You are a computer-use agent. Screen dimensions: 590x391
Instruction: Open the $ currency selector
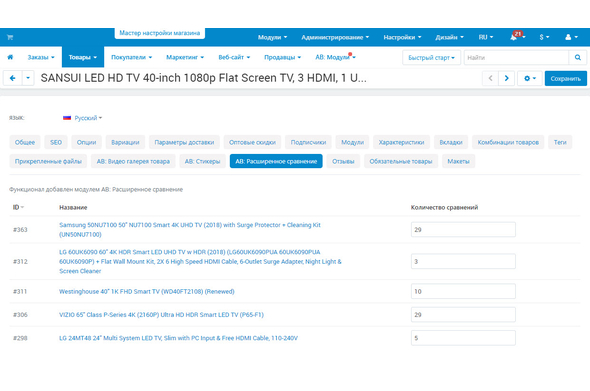544,37
